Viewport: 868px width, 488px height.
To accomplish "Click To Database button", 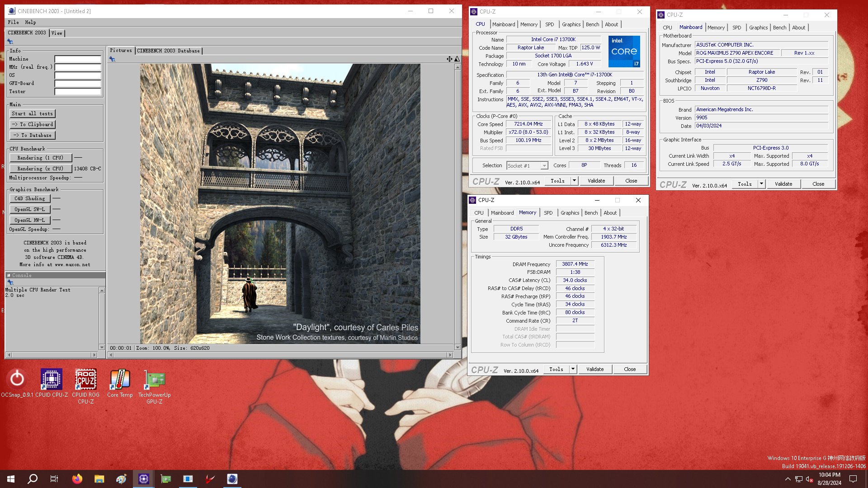I will point(33,135).
